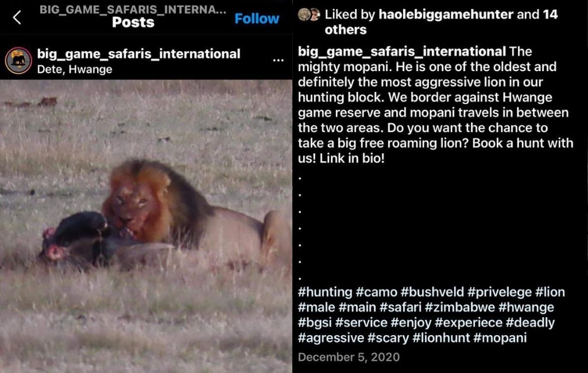Viewport: 588px width, 373px height.
Task: Open the haolebiggamehunter profile link
Action: (446, 14)
